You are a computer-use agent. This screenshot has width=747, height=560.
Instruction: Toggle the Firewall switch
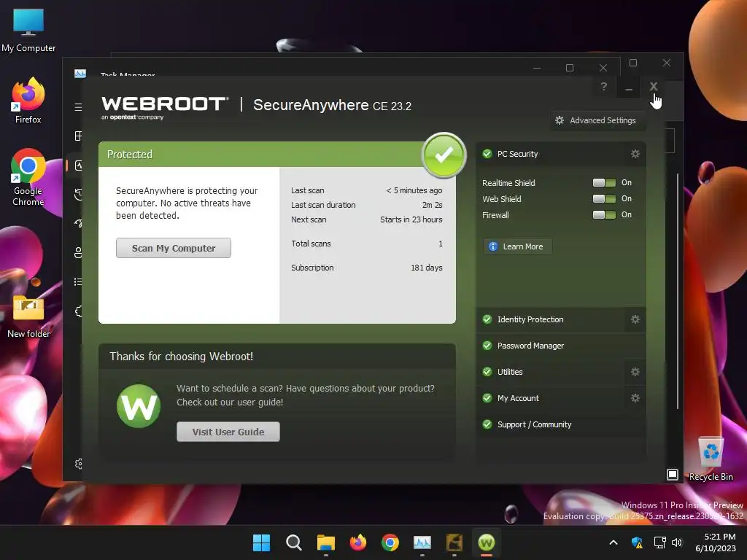coord(604,215)
